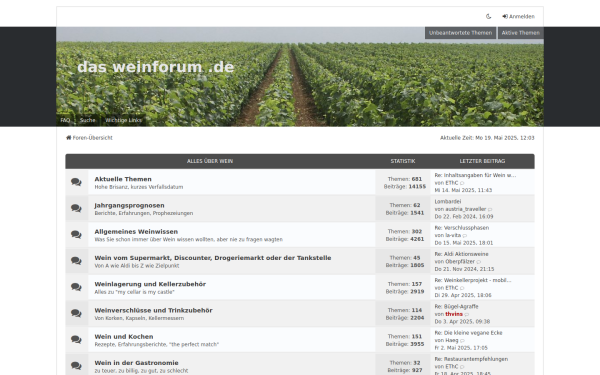600x375 pixels.
Task: Click view-post icon in Aktuelle Themen row
Action: 462,183
